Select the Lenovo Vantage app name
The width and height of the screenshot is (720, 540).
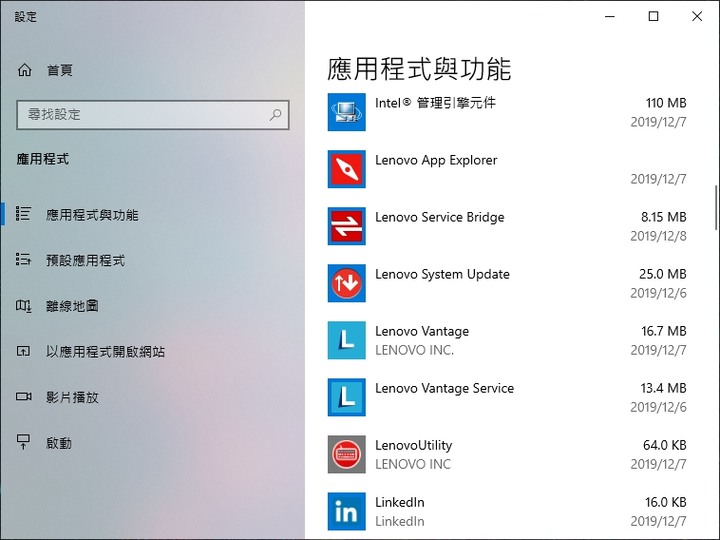(422, 331)
